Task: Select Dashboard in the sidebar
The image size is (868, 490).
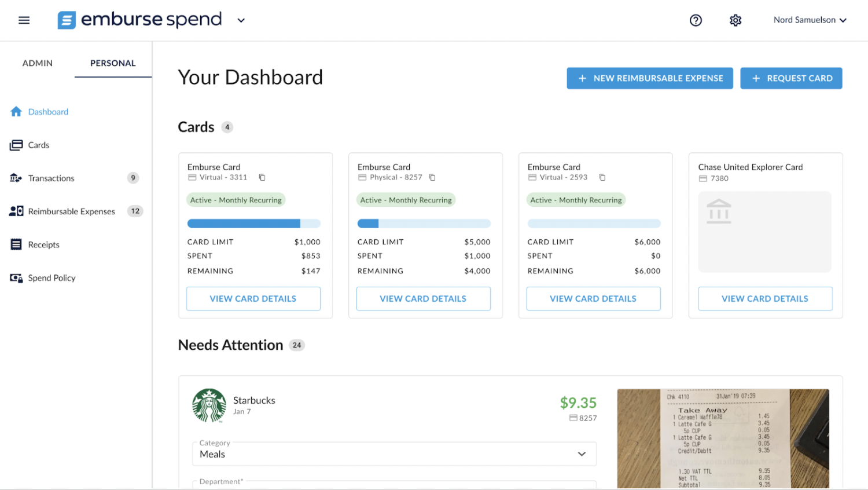Action: [48, 111]
